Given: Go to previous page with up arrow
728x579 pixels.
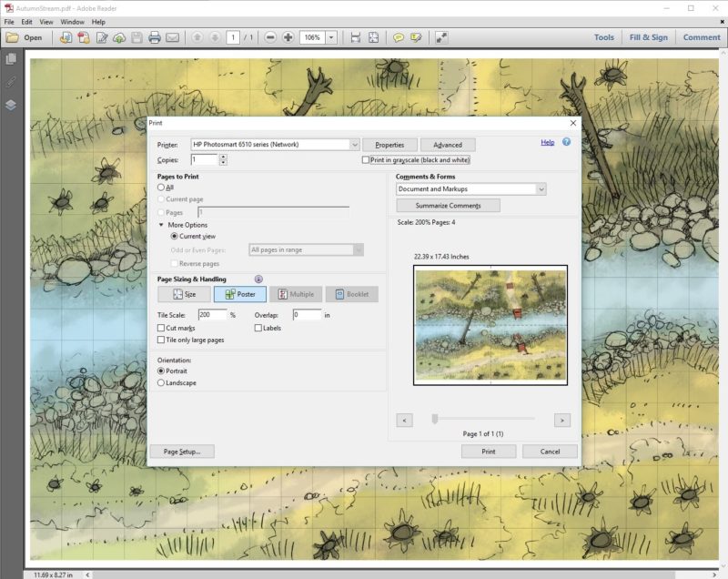Looking at the screenshot, I should [x=197, y=37].
